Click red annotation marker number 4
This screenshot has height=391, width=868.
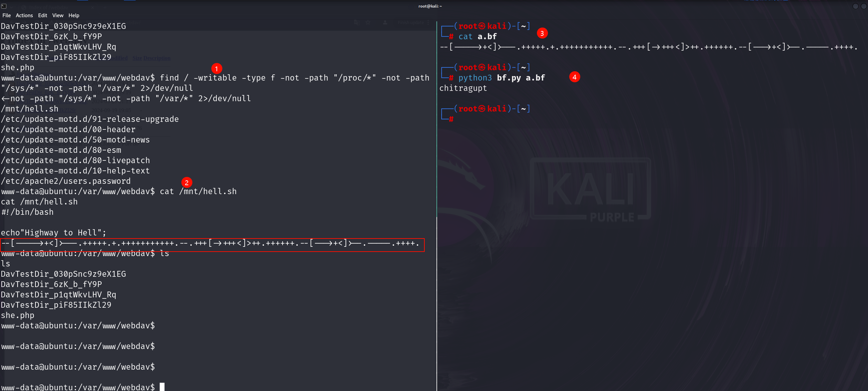[574, 77]
